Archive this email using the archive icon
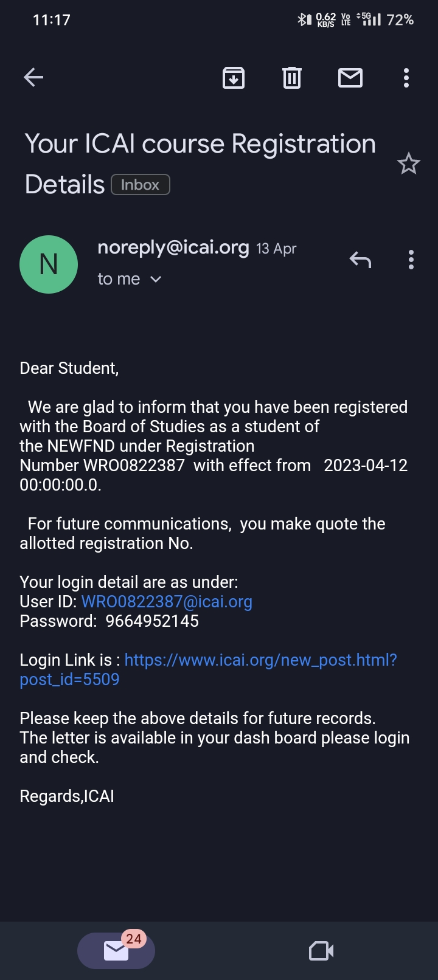 234,78
